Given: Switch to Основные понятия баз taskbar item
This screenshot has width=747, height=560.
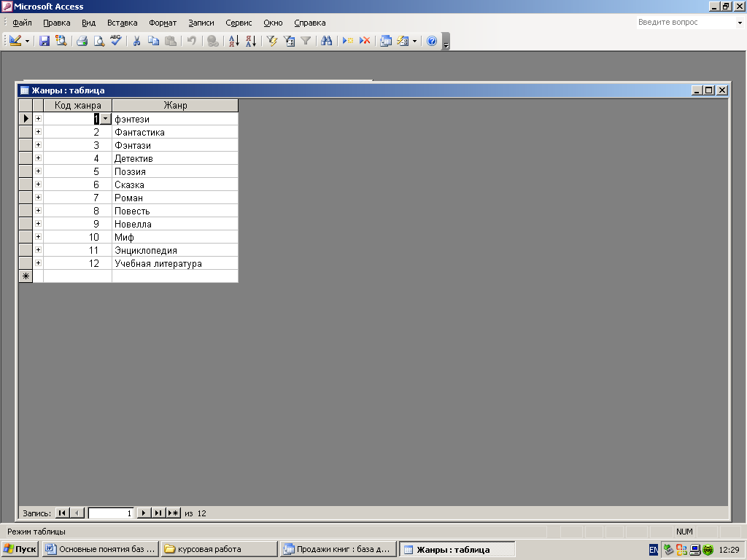Looking at the screenshot, I should click(101, 549).
